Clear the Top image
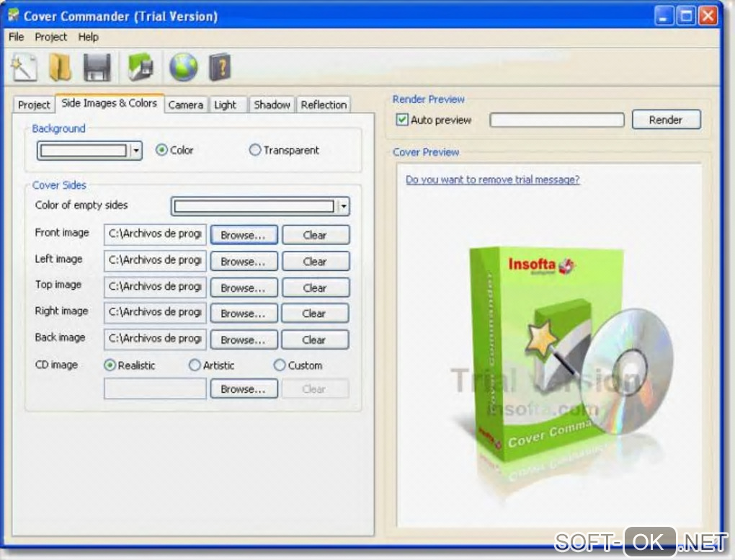735x560 pixels. (x=315, y=288)
